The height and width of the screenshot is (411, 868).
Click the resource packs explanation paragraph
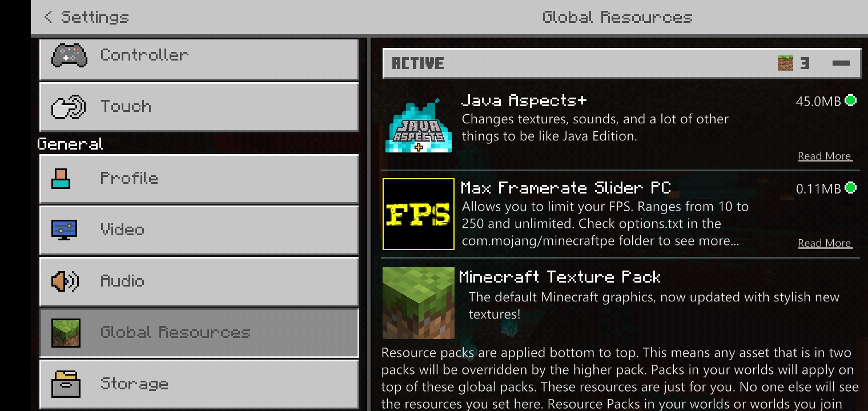point(620,378)
